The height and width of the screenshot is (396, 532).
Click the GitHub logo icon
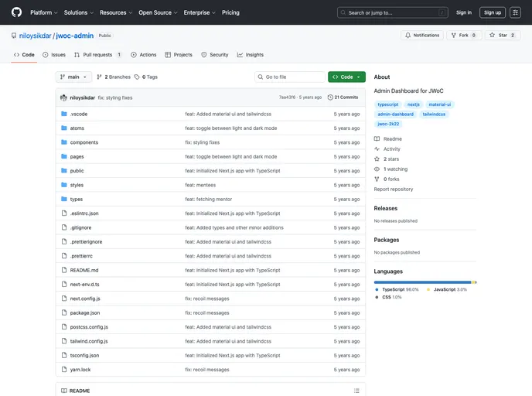pos(16,12)
